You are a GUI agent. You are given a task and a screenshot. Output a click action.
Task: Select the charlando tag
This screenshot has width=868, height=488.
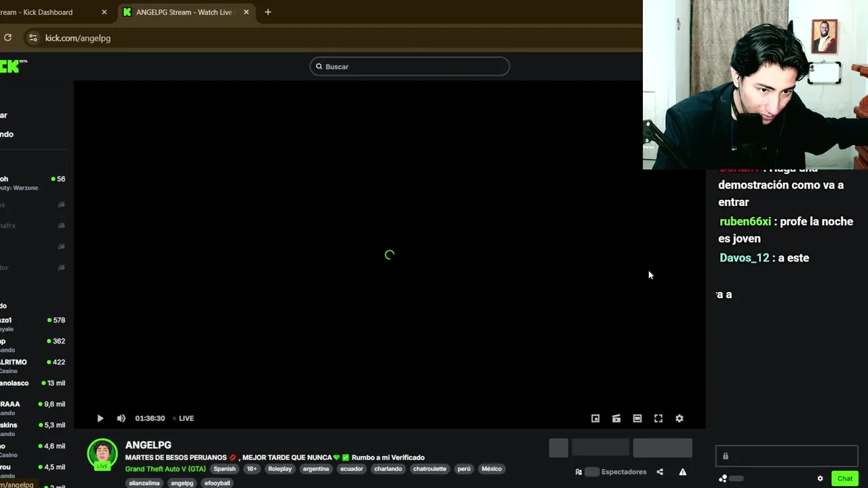(388, 469)
